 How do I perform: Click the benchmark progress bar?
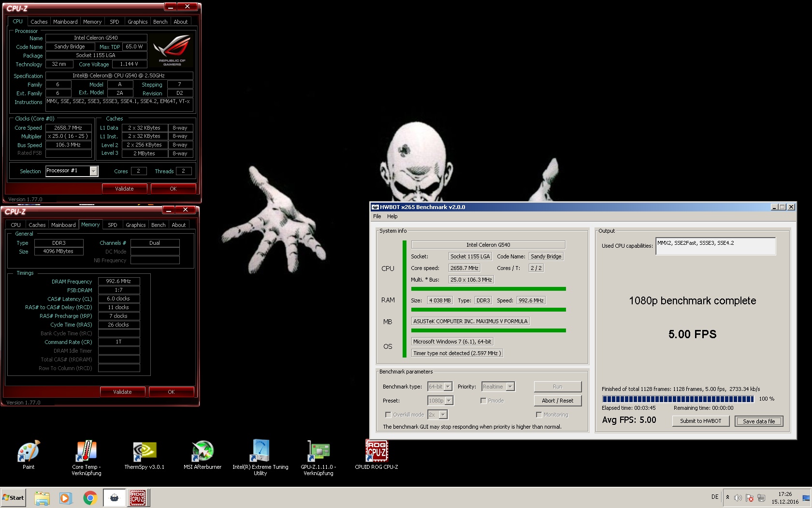tap(678, 399)
